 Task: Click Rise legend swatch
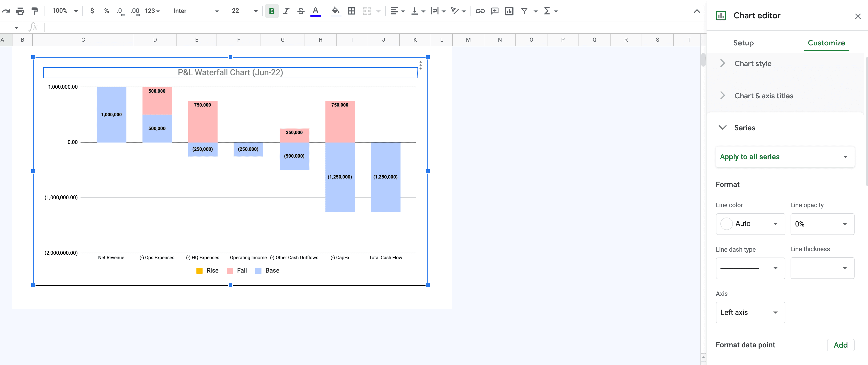coord(200,271)
